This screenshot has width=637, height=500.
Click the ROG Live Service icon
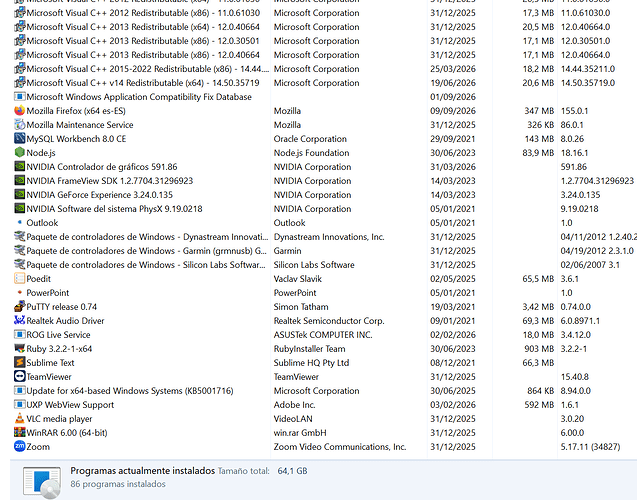(x=20, y=335)
